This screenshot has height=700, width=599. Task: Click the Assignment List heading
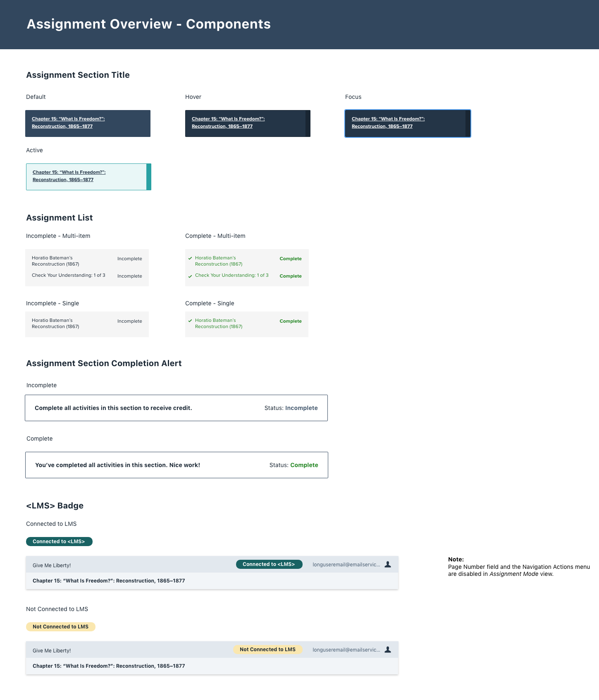tap(60, 218)
